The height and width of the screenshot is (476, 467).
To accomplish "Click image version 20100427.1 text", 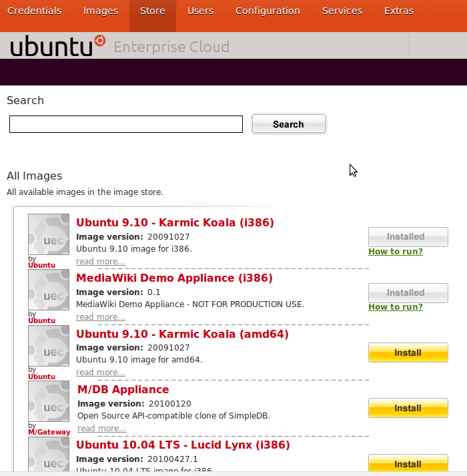I will pos(172,459).
